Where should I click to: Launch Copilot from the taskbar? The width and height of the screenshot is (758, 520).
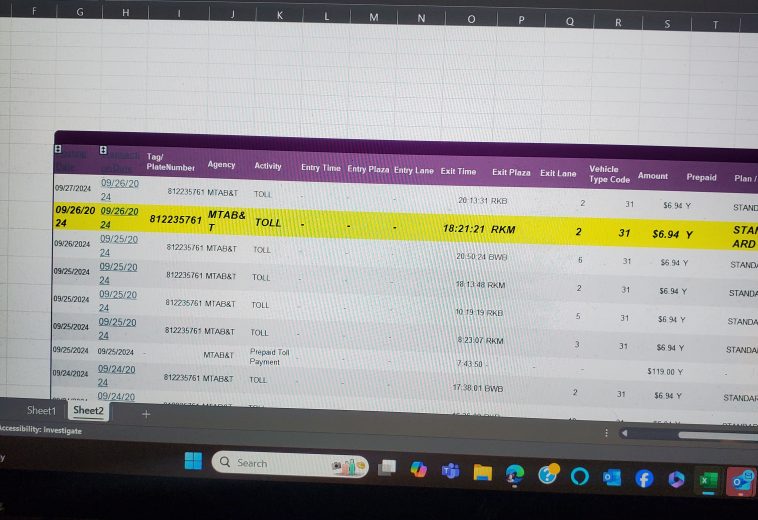(x=418, y=469)
